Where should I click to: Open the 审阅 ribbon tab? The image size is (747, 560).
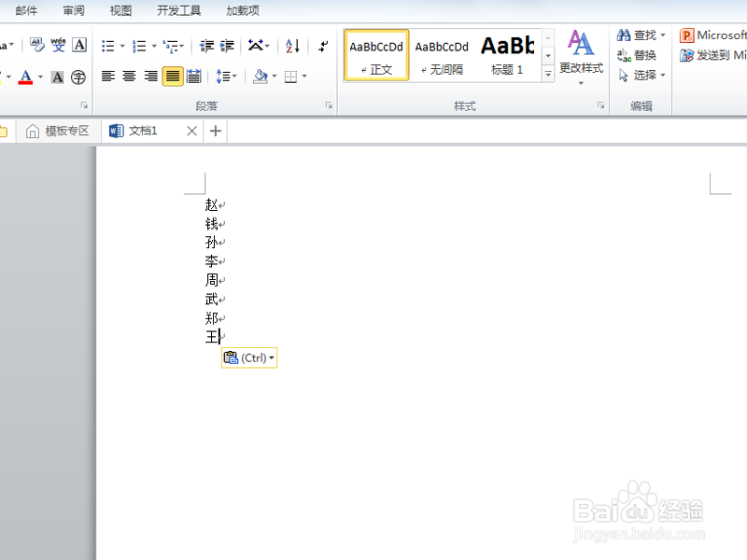tap(74, 10)
